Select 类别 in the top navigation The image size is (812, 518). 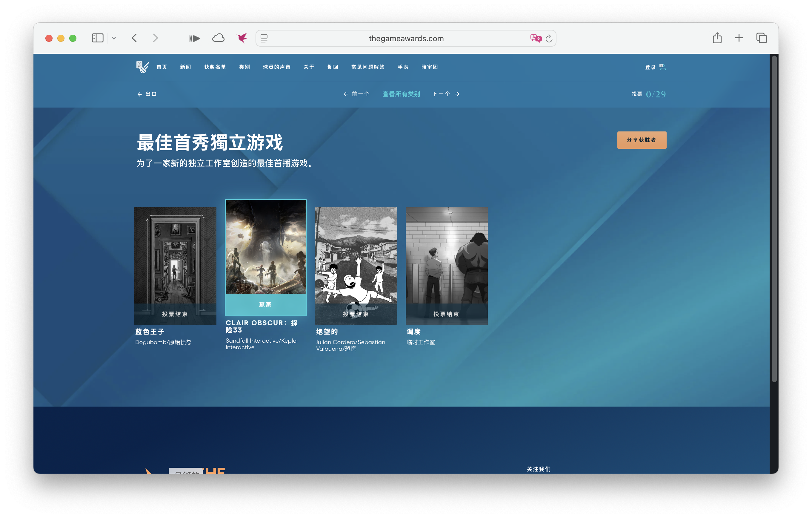point(244,67)
